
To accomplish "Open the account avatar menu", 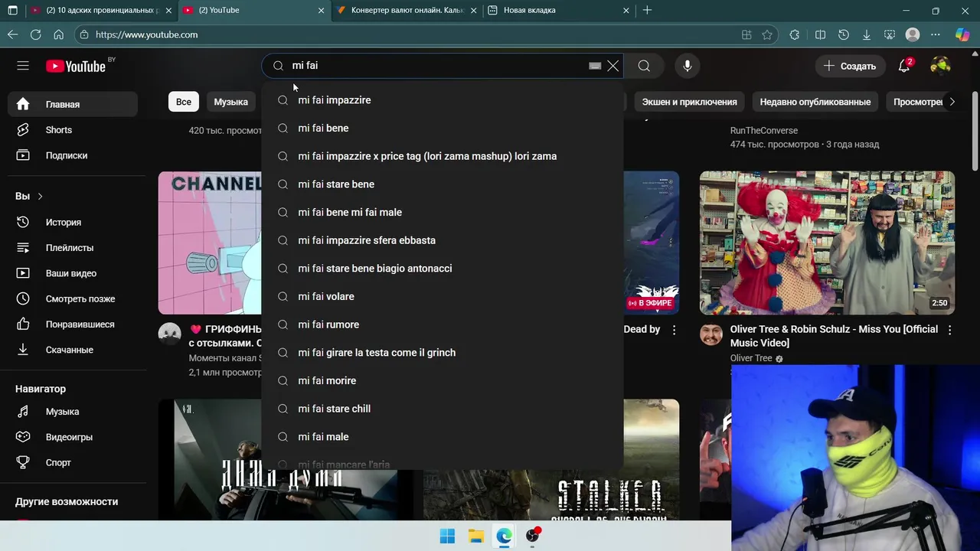I will coord(940,66).
